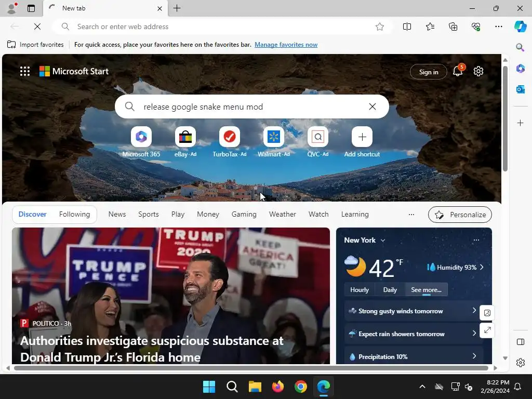
Task: Expand the New York location dropdown
Action: pyautogui.click(x=383, y=240)
